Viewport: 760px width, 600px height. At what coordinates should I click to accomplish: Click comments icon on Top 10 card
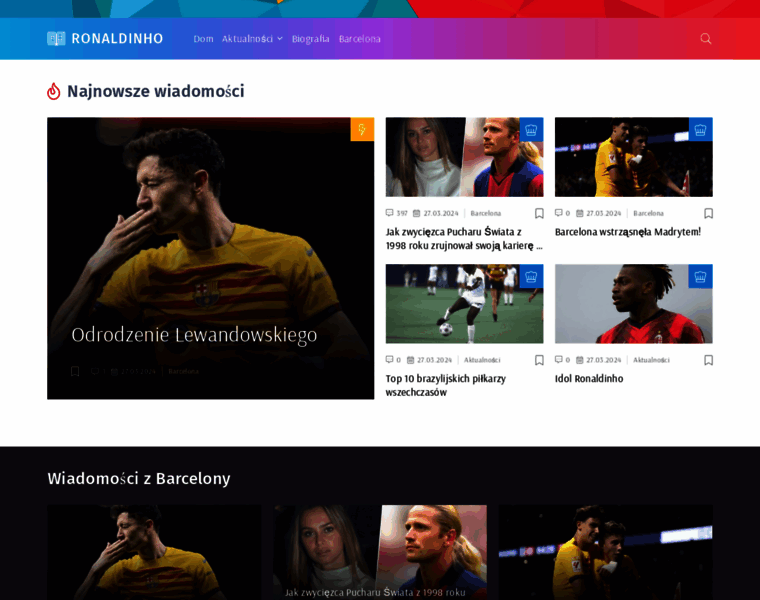389,360
